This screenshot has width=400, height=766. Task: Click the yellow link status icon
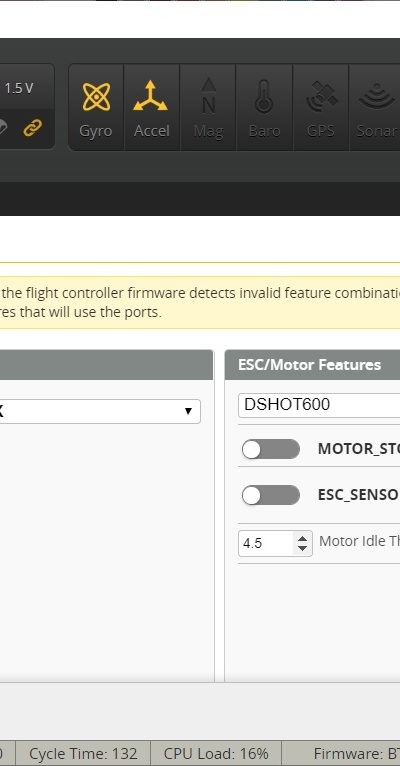(x=32, y=128)
